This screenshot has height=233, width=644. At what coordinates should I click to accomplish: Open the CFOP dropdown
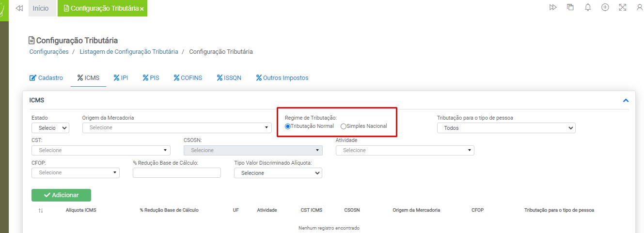click(75, 173)
